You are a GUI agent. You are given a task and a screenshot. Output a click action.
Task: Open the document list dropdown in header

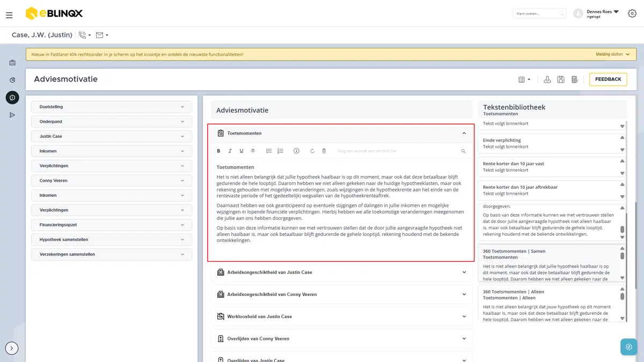click(524, 79)
